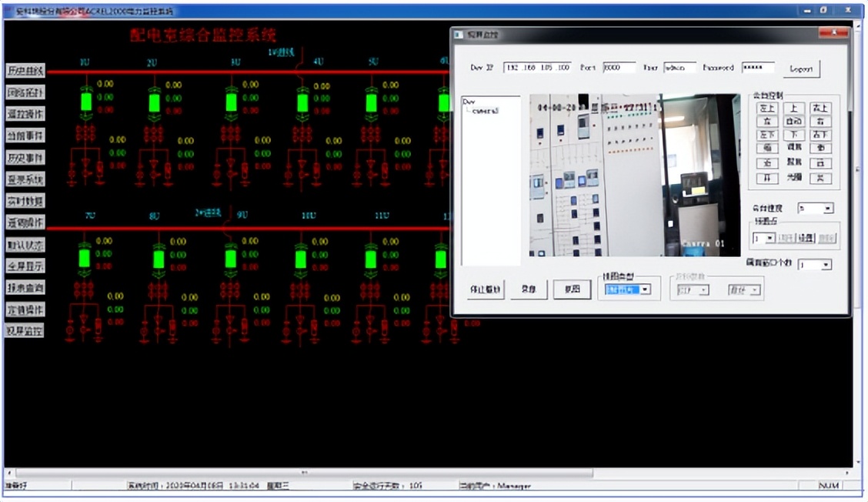Move camera to lower-right with 右下 button
This screenshot has width=868, height=502.
(x=822, y=135)
